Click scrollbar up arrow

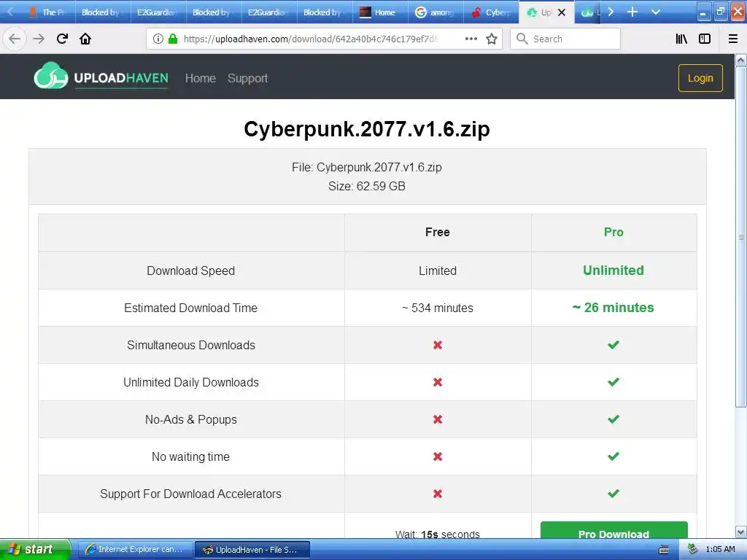pos(740,60)
